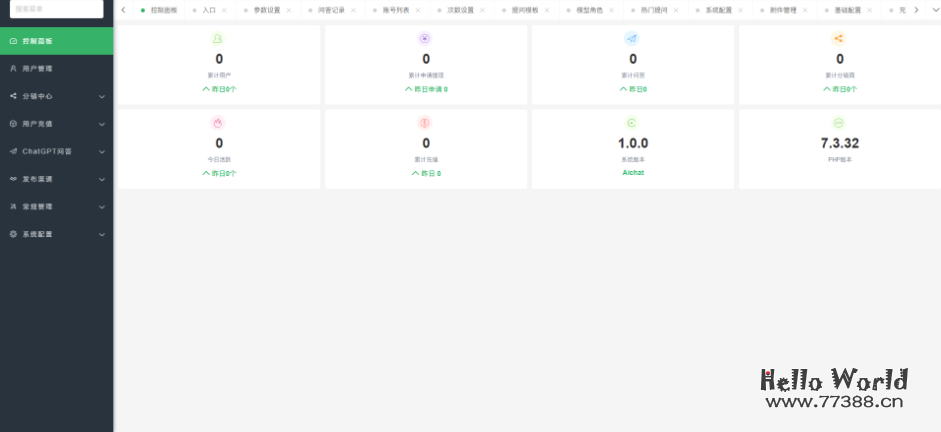The image size is (941, 432).
Task: Click the green code icon on PHP版本 card
Action: (x=838, y=123)
